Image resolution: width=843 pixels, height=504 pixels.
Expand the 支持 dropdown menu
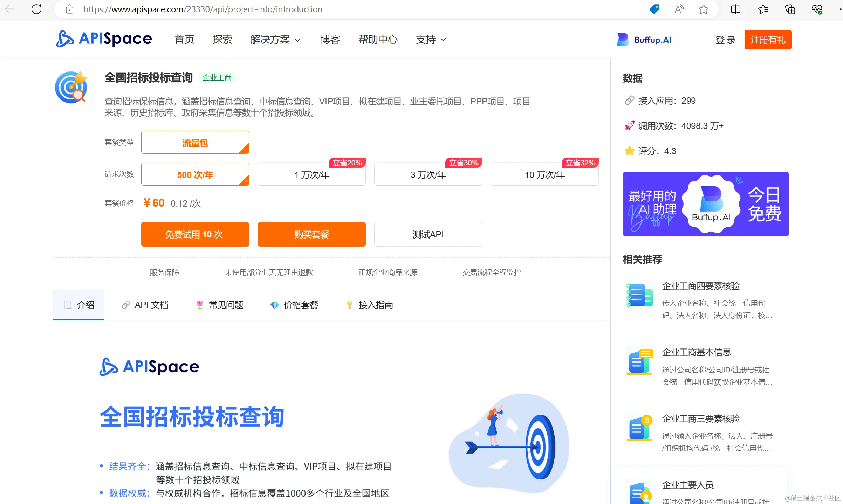click(431, 40)
